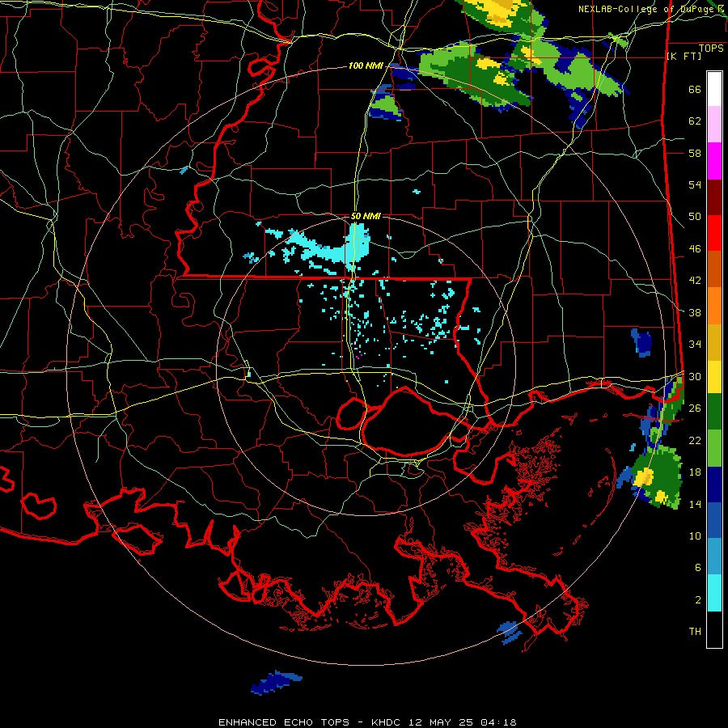Click the 50 NMI range ring label
This screenshot has width=728, height=728.
click(x=366, y=216)
